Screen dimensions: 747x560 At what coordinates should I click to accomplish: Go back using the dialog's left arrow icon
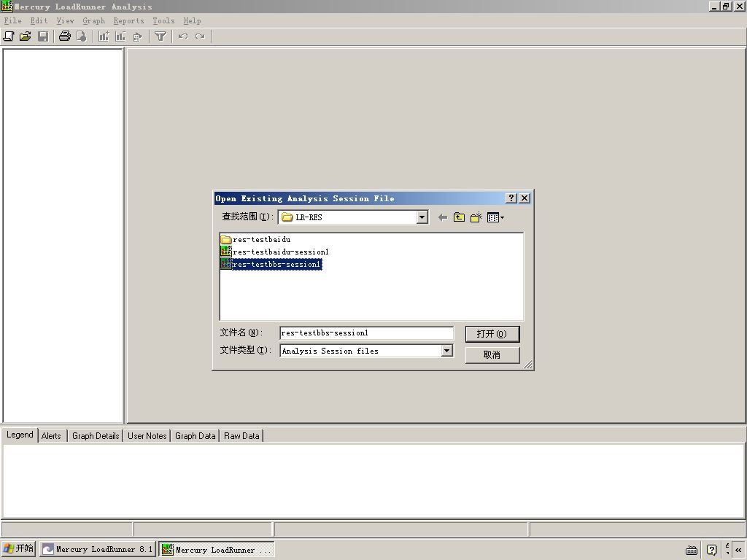pyautogui.click(x=443, y=217)
